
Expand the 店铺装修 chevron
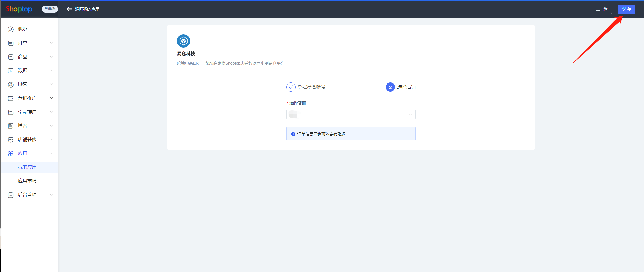[51, 139]
